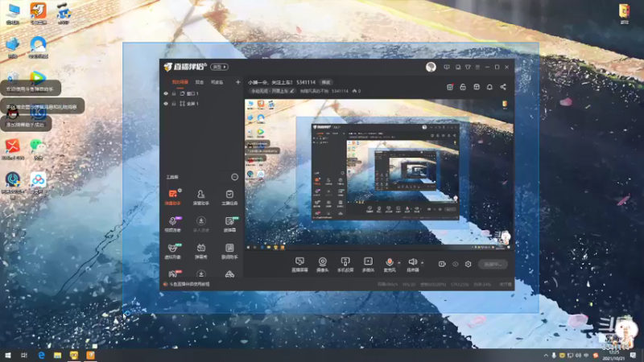This screenshot has height=362, width=644.
Task: Expand the microphone volume arrow
Action: tap(399, 263)
